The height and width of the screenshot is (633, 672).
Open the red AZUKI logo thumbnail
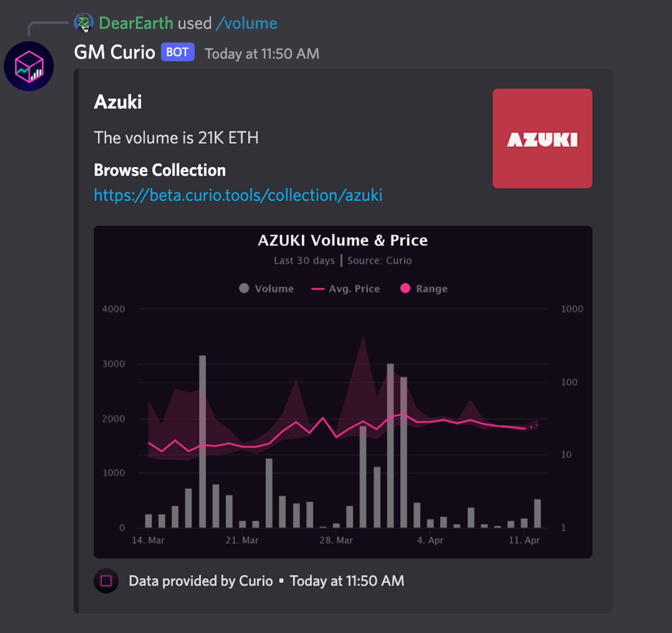pyautogui.click(x=542, y=138)
